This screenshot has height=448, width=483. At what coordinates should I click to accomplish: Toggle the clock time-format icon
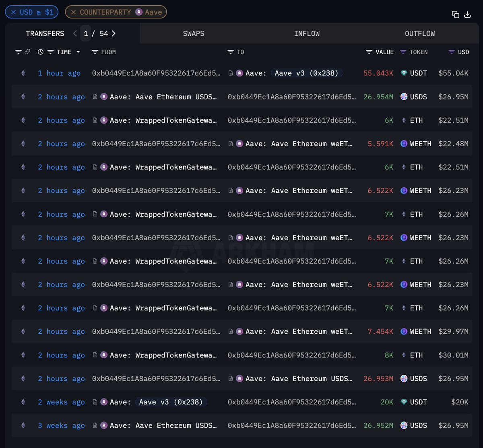(x=41, y=52)
